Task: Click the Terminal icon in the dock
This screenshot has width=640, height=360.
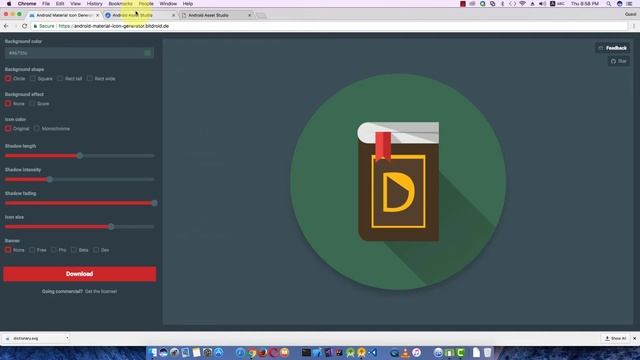Action: [306, 353]
